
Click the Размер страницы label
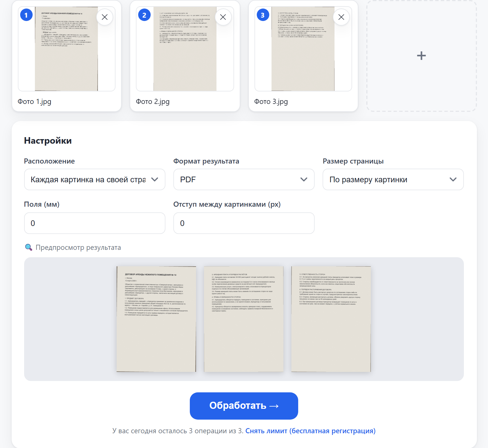pos(353,161)
